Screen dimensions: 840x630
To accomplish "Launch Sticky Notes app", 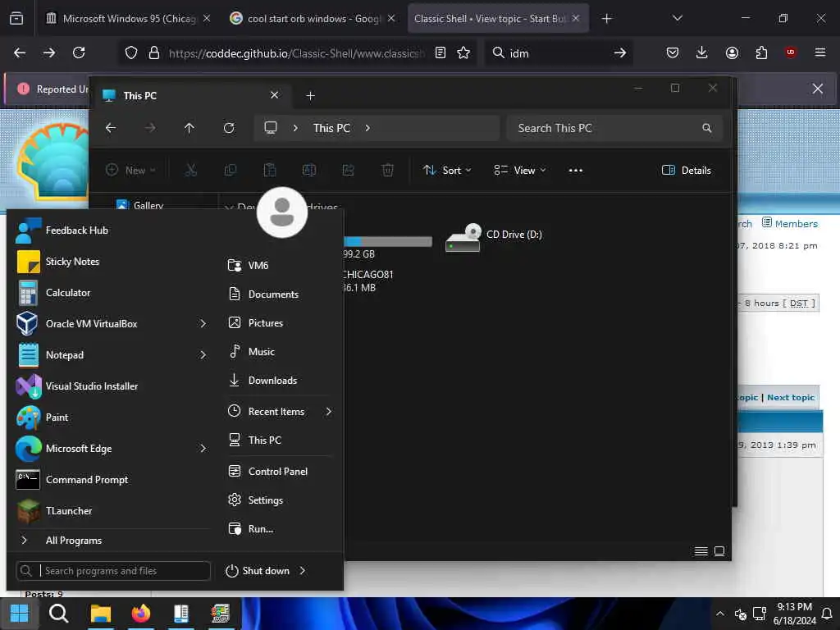I will click(x=110, y=262).
